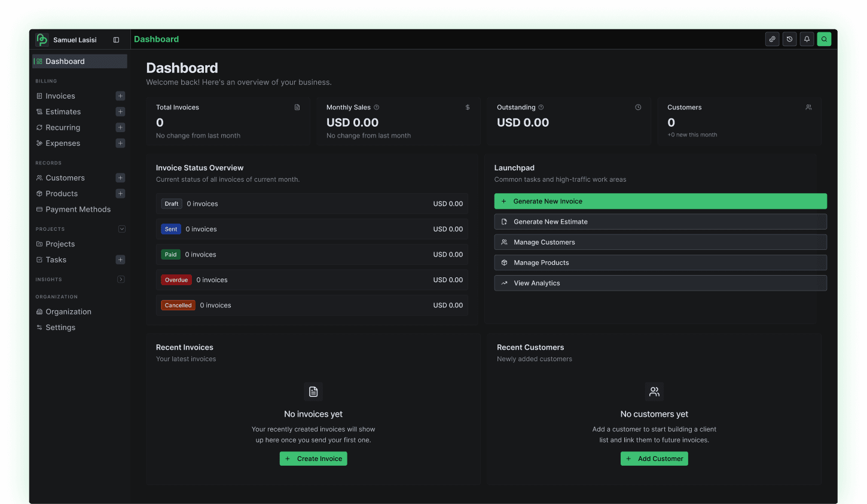Add a new product via plus icon

(x=120, y=194)
